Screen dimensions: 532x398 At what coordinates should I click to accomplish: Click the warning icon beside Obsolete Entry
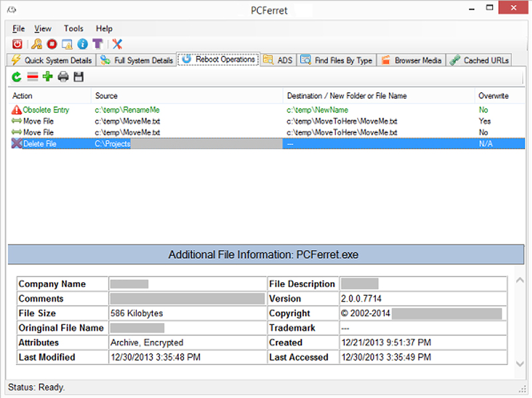pyautogui.click(x=17, y=110)
